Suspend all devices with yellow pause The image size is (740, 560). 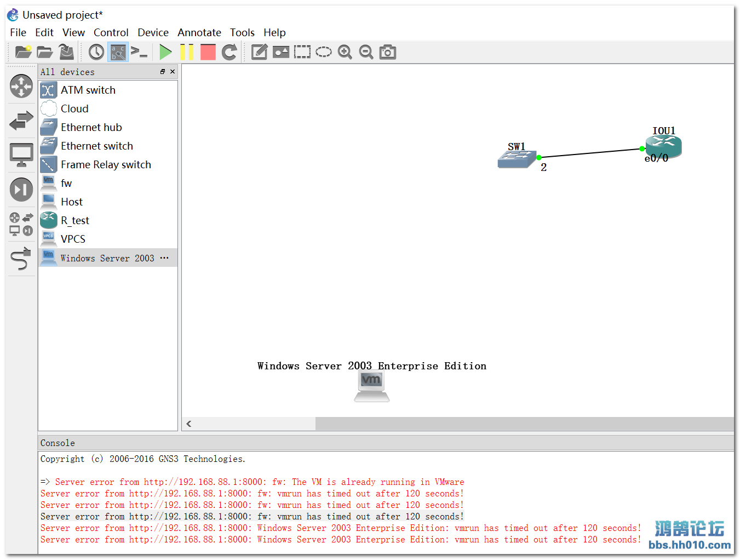(187, 52)
